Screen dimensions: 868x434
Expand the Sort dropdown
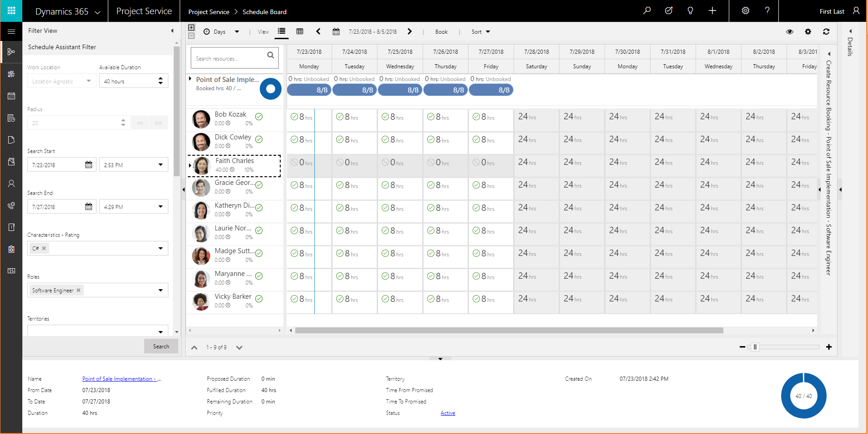click(x=481, y=32)
